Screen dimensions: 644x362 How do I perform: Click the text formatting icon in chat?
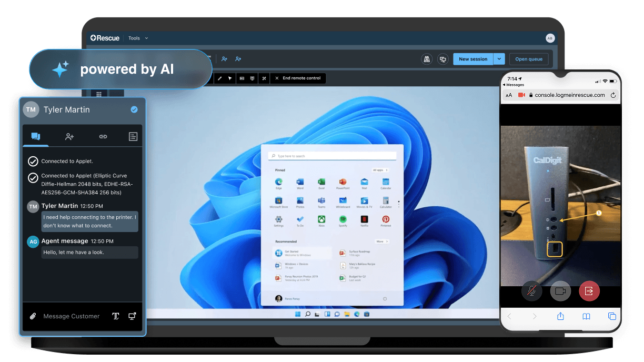[116, 316]
